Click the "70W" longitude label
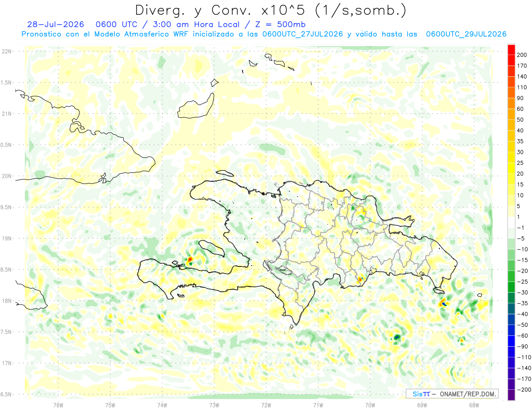 click(x=370, y=405)
